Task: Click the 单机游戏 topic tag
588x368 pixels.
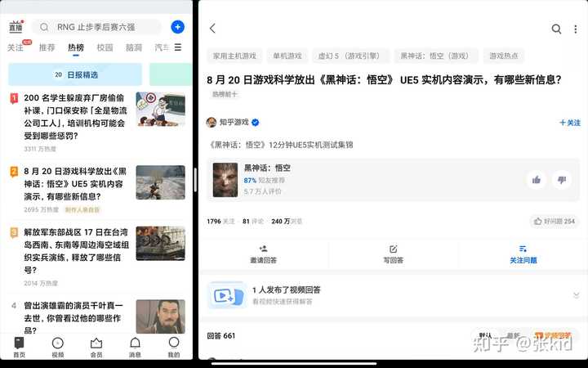Action: (x=287, y=56)
